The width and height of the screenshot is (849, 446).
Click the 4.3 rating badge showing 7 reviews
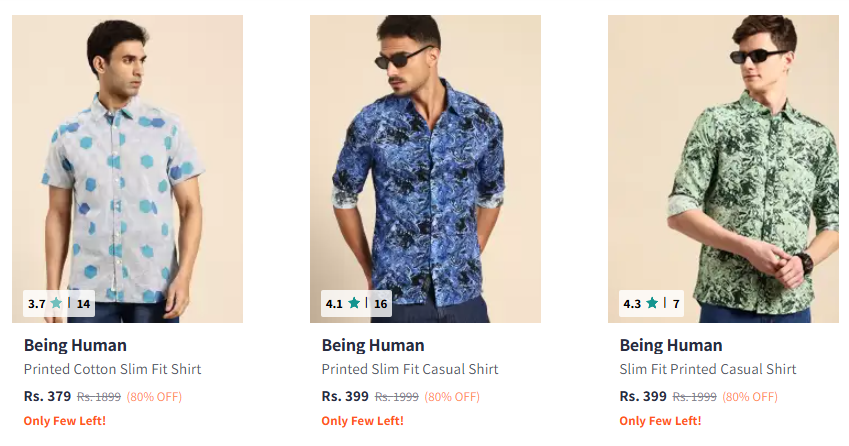click(x=651, y=303)
